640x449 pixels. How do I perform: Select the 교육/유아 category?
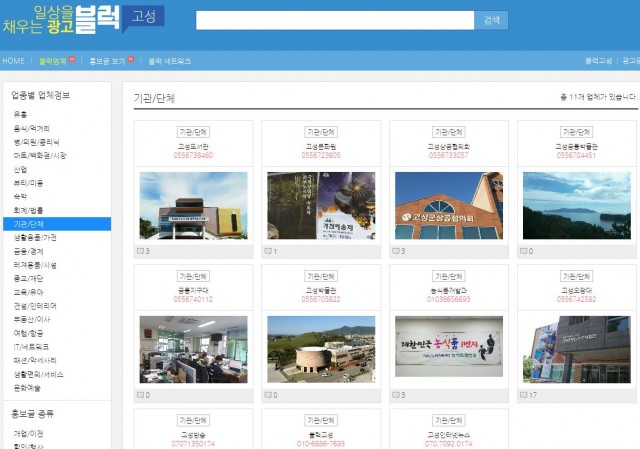28,292
